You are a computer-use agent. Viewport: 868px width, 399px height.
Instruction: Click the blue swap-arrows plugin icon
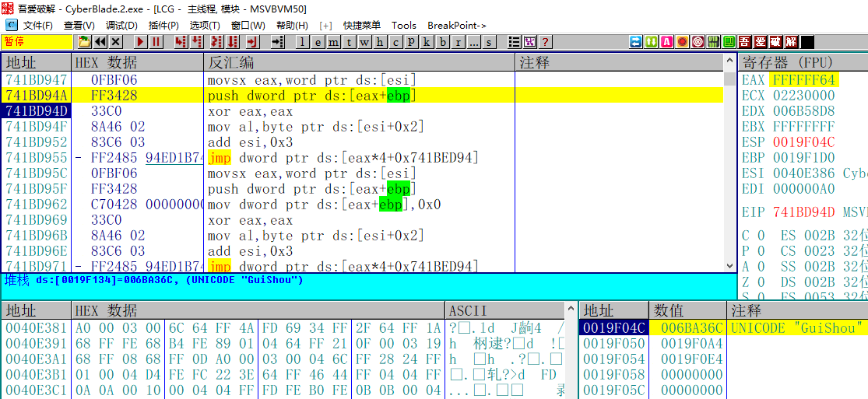coord(635,42)
